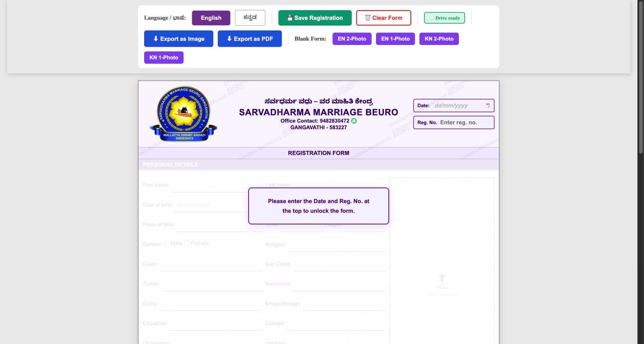Click the Gotra input field
The height and width of the screenshot is (344, 644).
click(211, 305)
